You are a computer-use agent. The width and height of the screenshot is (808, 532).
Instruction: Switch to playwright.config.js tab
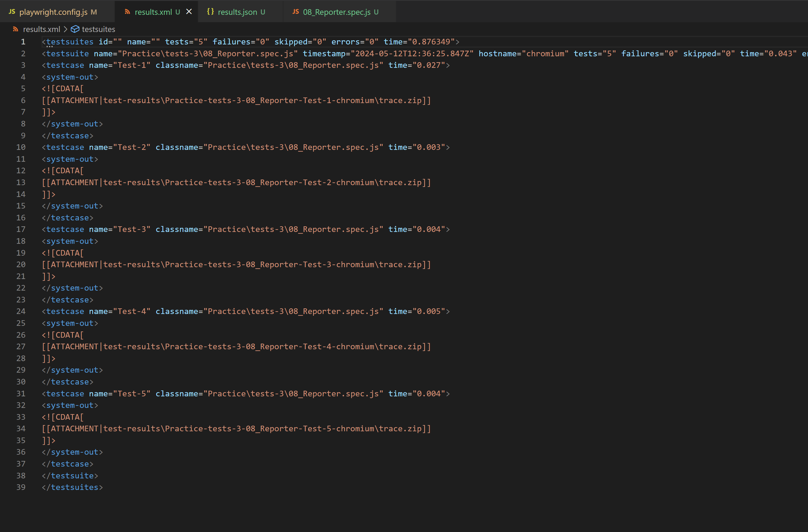coord(53,12)
